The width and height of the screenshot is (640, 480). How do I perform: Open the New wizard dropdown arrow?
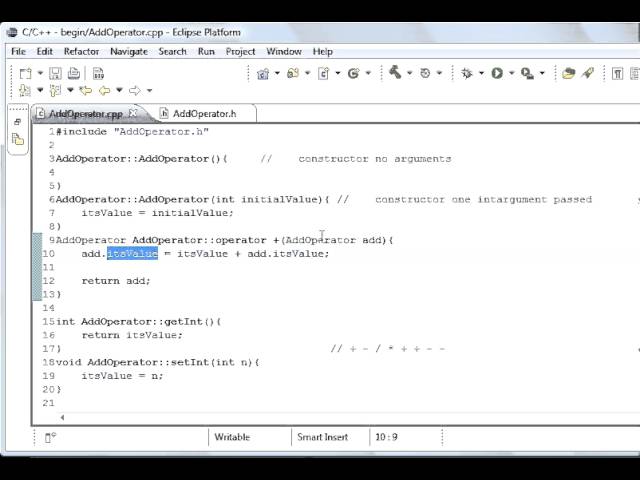pyautogui.click(x=40, y=73)
